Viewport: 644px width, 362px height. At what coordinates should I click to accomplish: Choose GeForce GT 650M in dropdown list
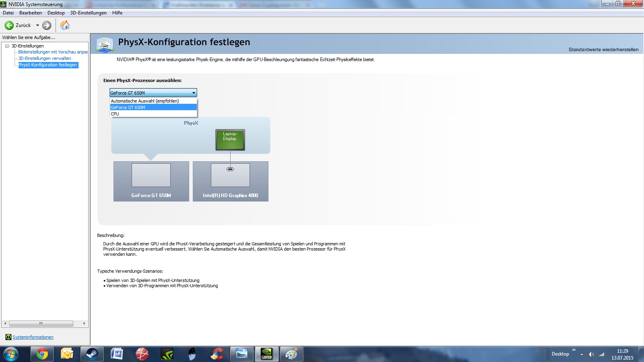coord(153,107)
